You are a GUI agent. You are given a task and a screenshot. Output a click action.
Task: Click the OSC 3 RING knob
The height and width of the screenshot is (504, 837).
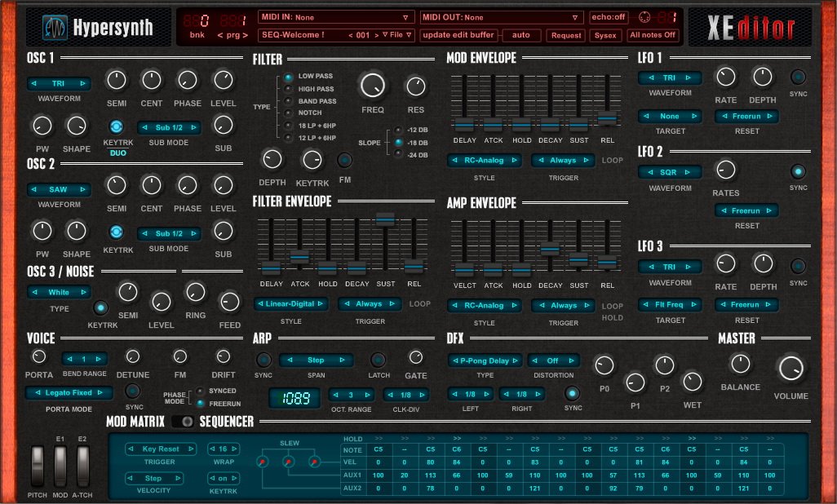coord(195,292)
